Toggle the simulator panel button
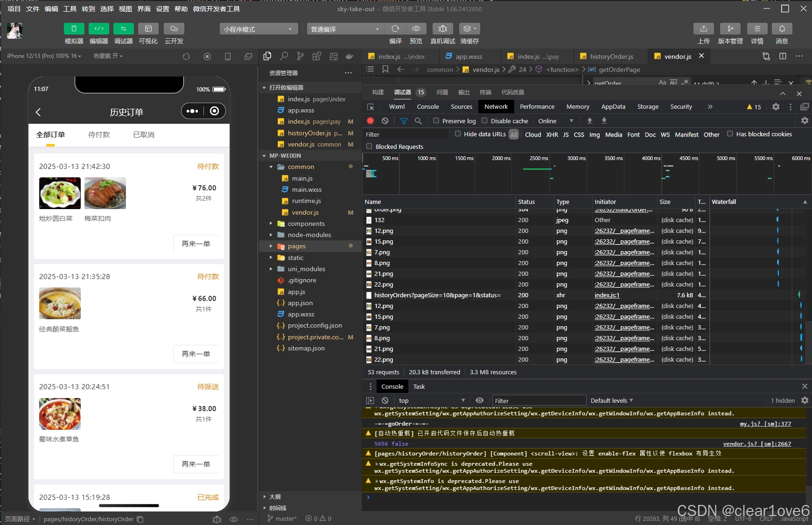Image resolution: width=812 pixels, height=525 pixels. [x=74, y=29]
